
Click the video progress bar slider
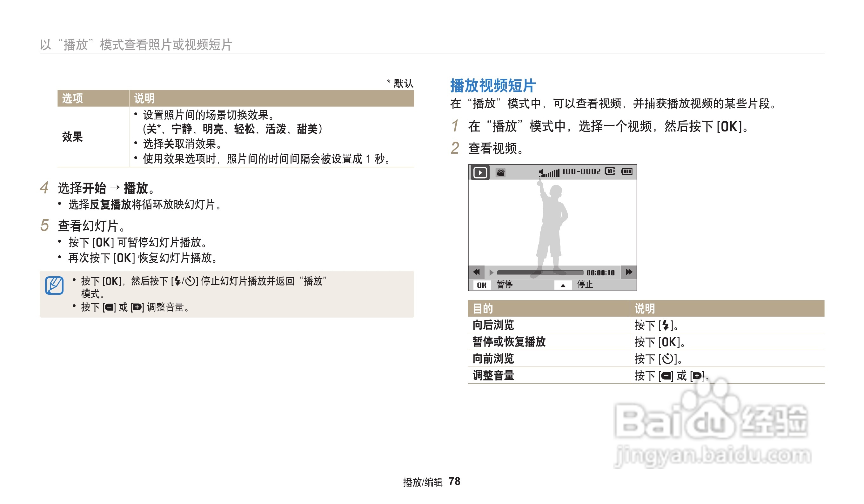point(540,273)
